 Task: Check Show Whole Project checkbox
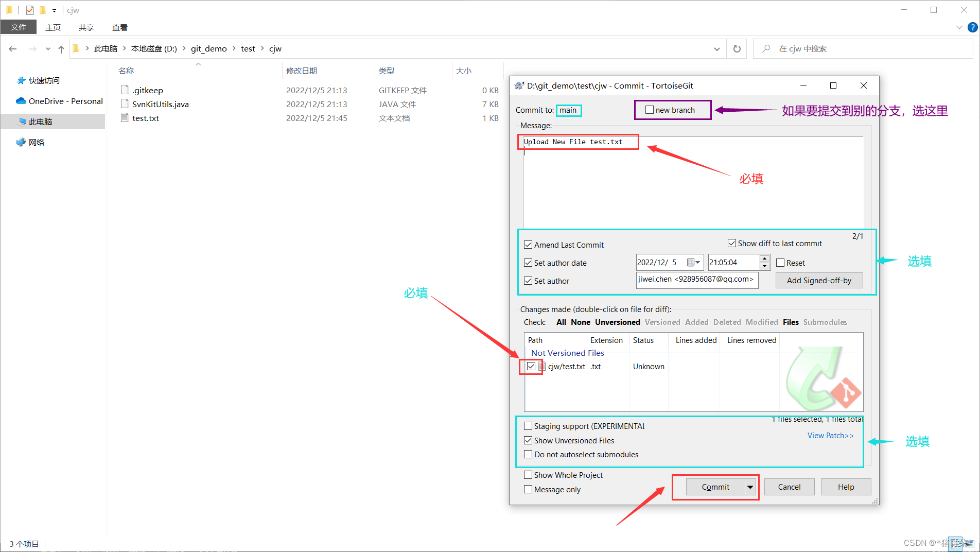click(x=528, y=475)
